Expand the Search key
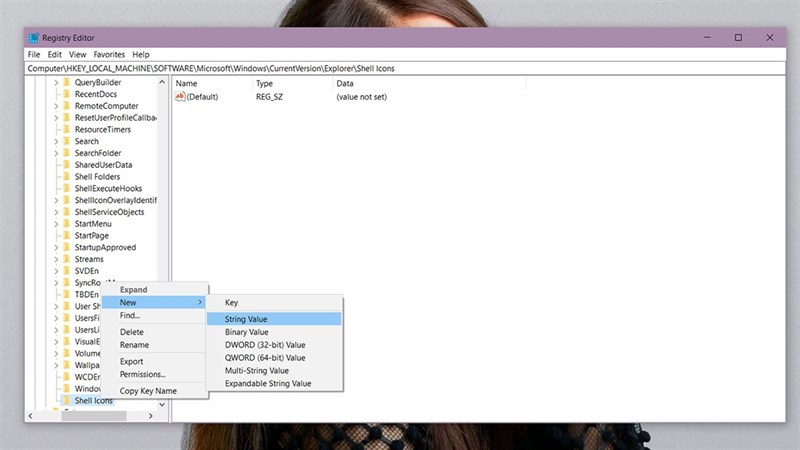Image resolution: width=800 pixels, height=450 pixels. pos(56,141)
